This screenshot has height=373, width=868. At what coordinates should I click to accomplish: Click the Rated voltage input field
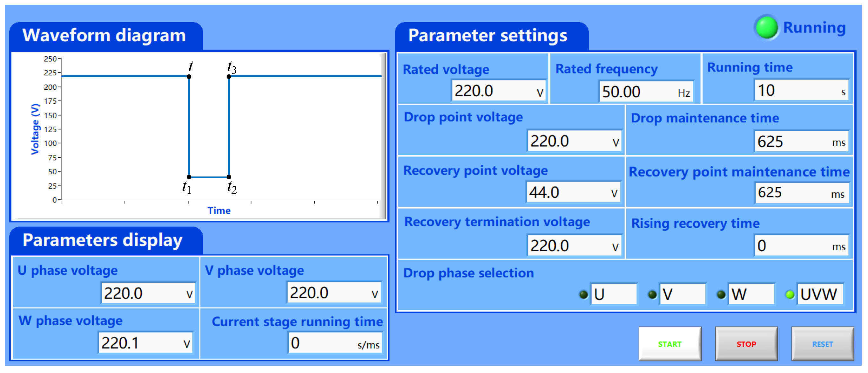(x=498, y=91)
